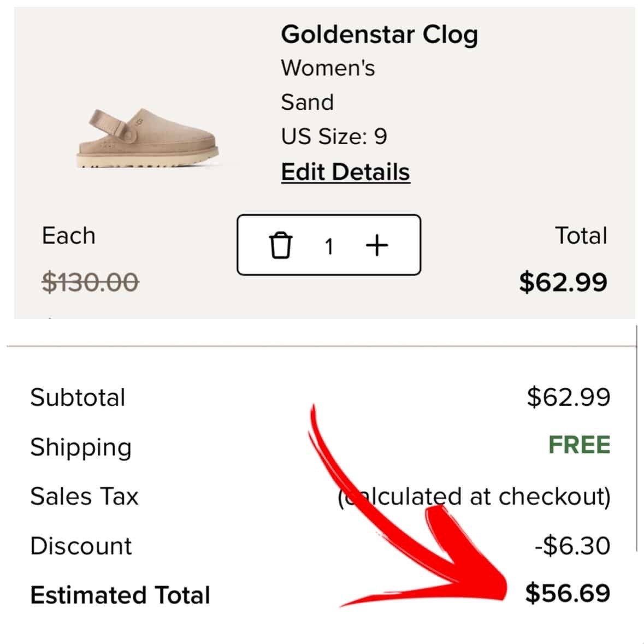This screenshot has width=644, height=644.
Task: Click the Total column header
Action: (581, 235)
